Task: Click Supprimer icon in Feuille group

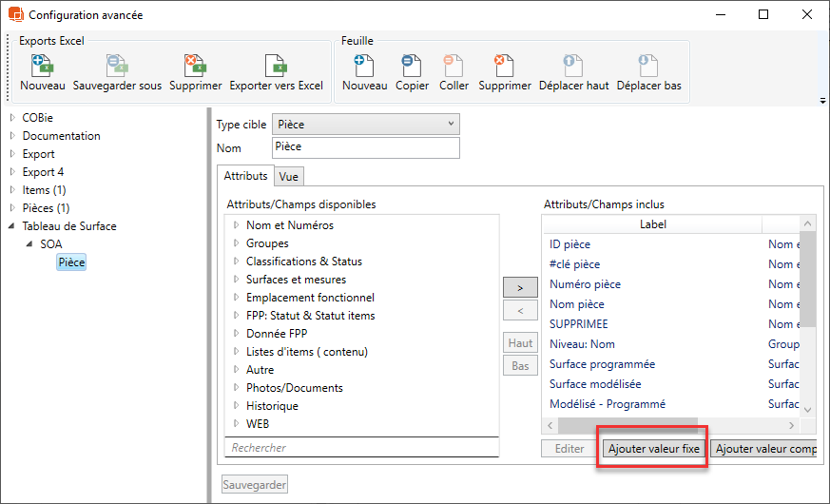Action: pyautogui.click(x=504, y=66)
